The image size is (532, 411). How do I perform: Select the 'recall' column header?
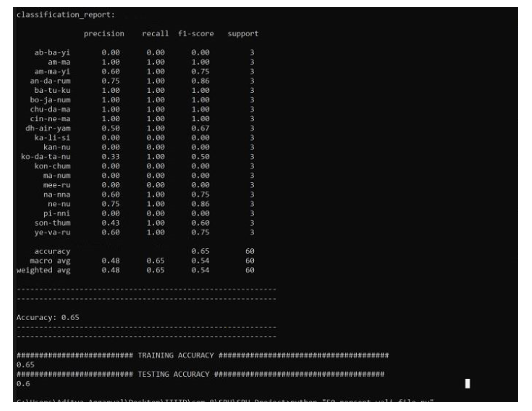click(155, 34)
